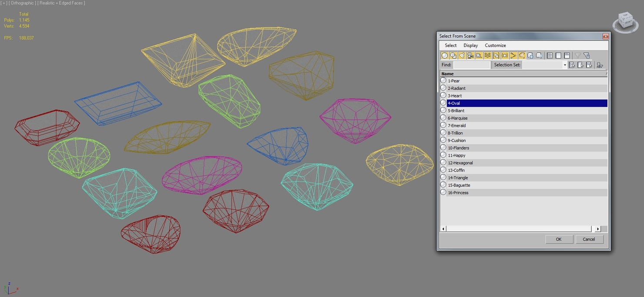Type in the Find field

click(471, 64)
